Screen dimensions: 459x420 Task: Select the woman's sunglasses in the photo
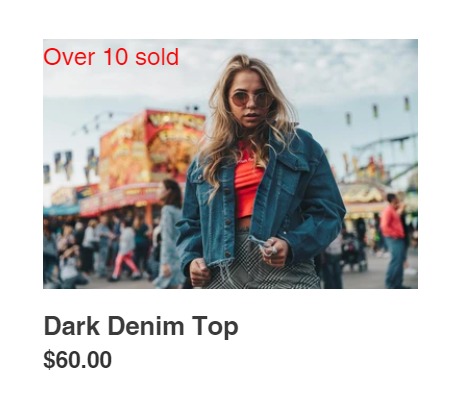[252, 99]
